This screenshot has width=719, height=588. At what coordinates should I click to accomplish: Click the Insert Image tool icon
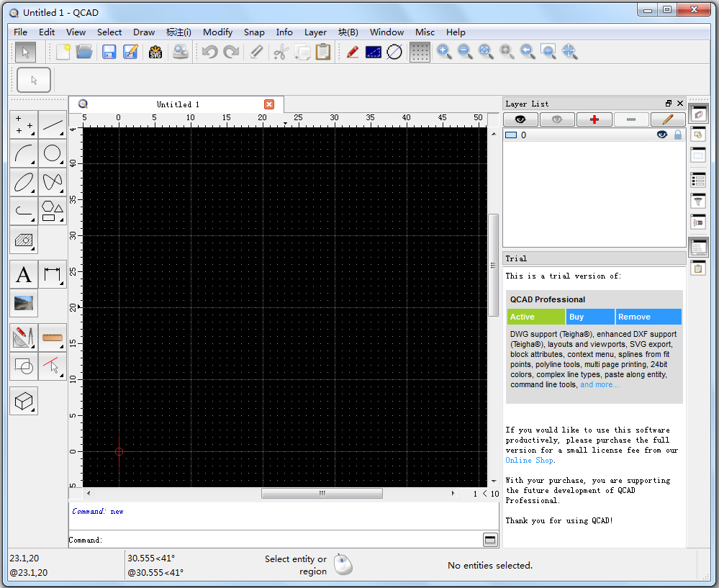(x=24, y=303)
